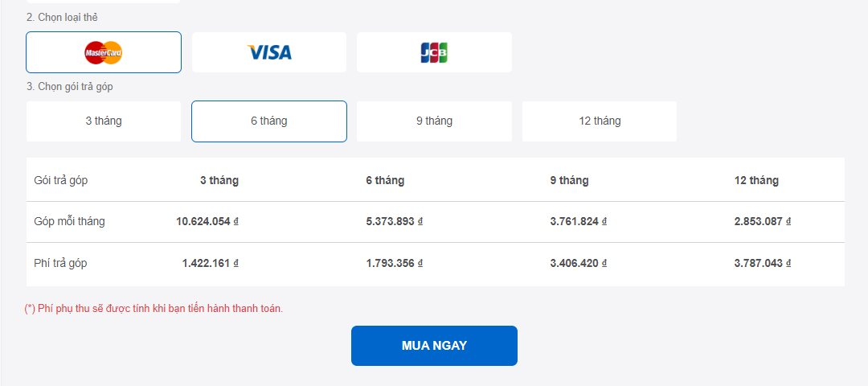Click the installment fee 1.422.161 đ

tap(210, 264)
